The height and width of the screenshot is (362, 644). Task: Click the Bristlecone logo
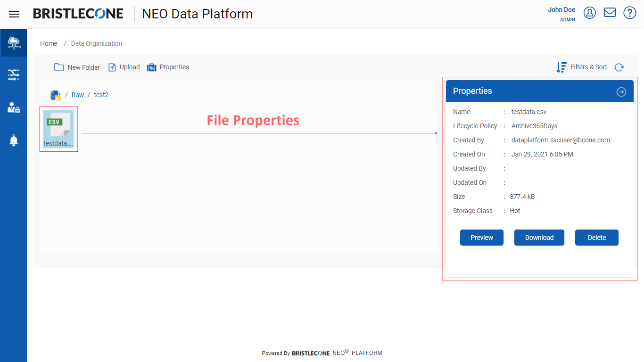click(78, 14)
